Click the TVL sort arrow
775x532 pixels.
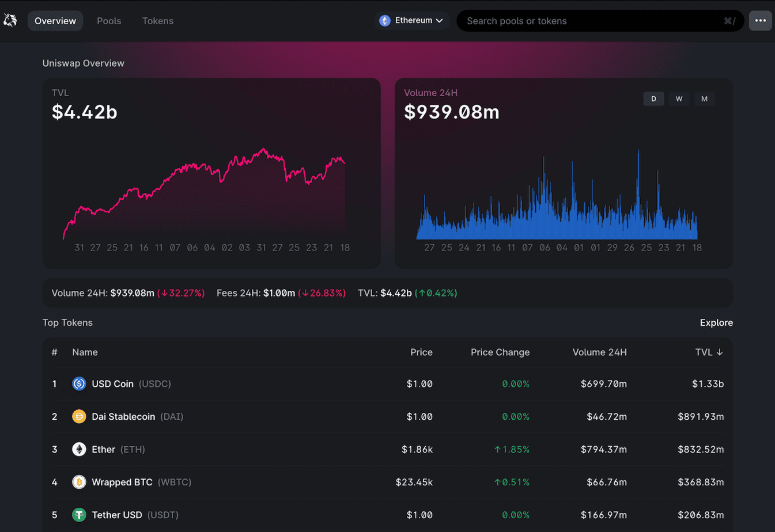[x=720, y=352]
